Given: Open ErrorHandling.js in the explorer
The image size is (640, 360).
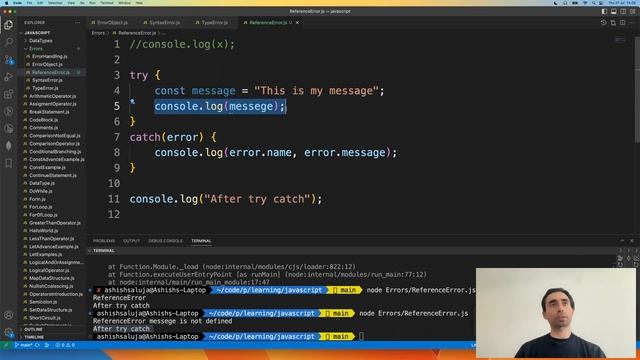Looking at the screenshot, I should click(x=49, y=57).
